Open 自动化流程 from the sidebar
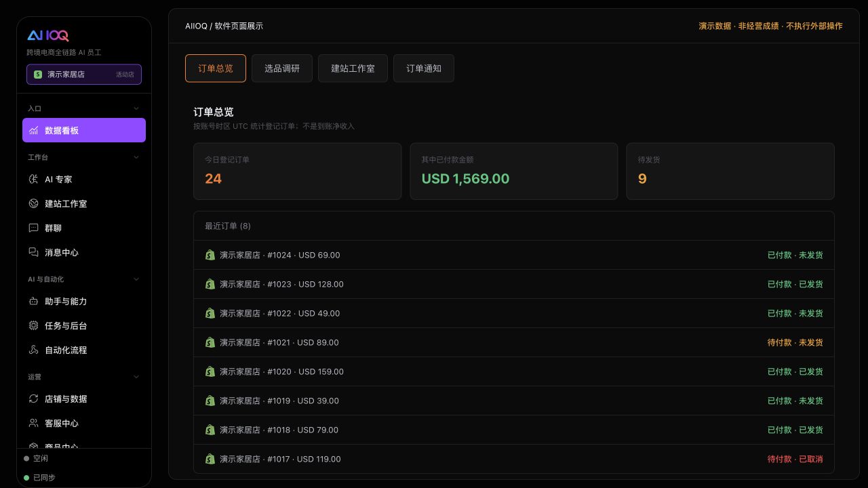Image resolution: width=868 pixels, height=488 pixels. pyautogui.click(x=84, y=350)
